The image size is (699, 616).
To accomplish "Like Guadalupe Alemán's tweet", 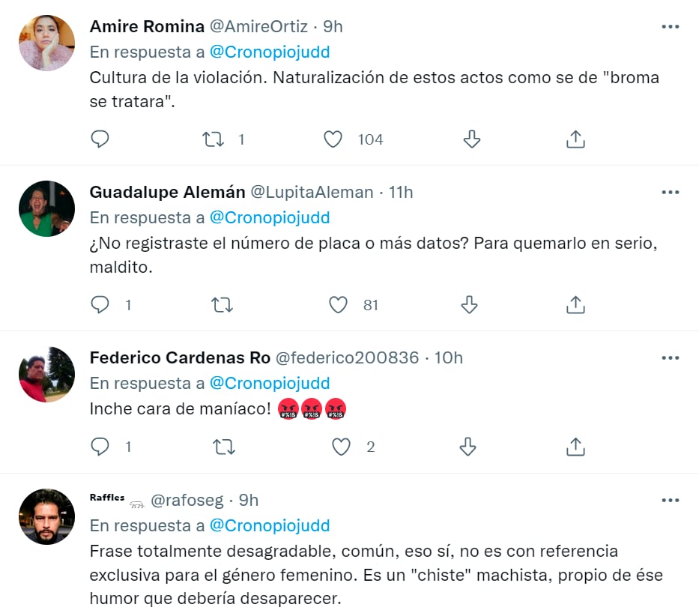I will click(337, 305).
